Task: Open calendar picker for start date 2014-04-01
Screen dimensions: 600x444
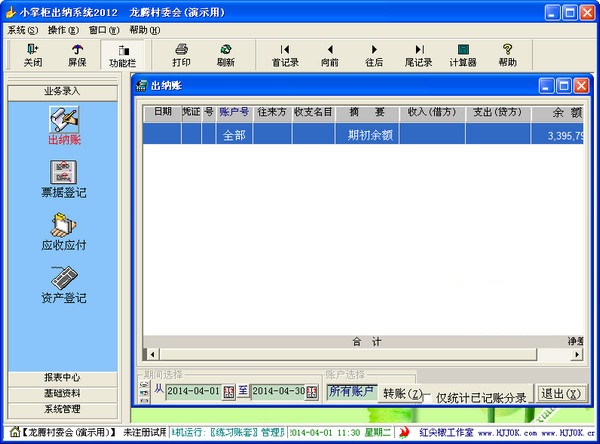Action: [229, 392]
